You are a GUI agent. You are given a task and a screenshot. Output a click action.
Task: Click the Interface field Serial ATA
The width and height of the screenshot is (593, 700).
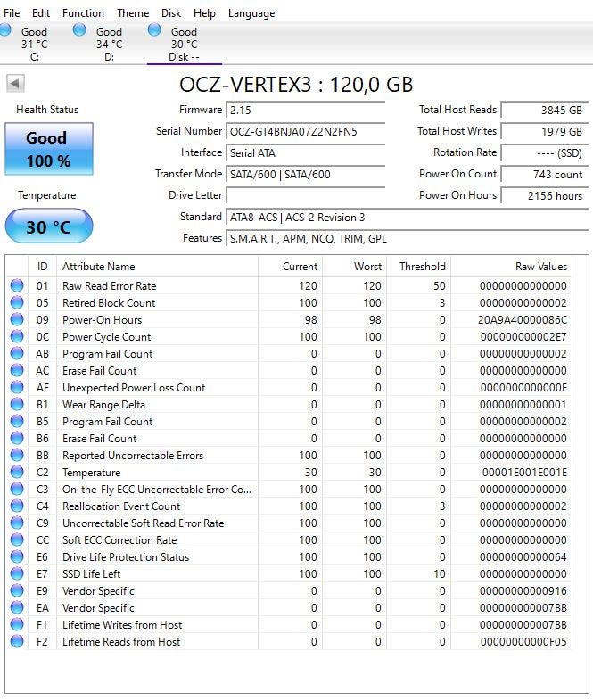(306, 153)
